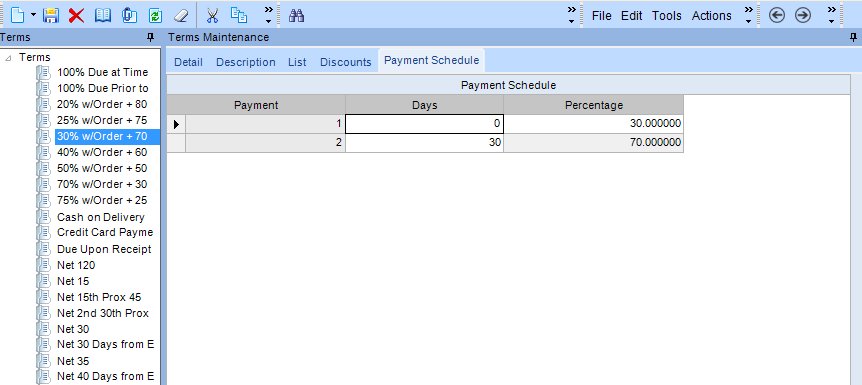Viewport: 862px width, 385px height.
Task: Click the document icon beside Cash on Delivery
Action: (x=43, y=217)
